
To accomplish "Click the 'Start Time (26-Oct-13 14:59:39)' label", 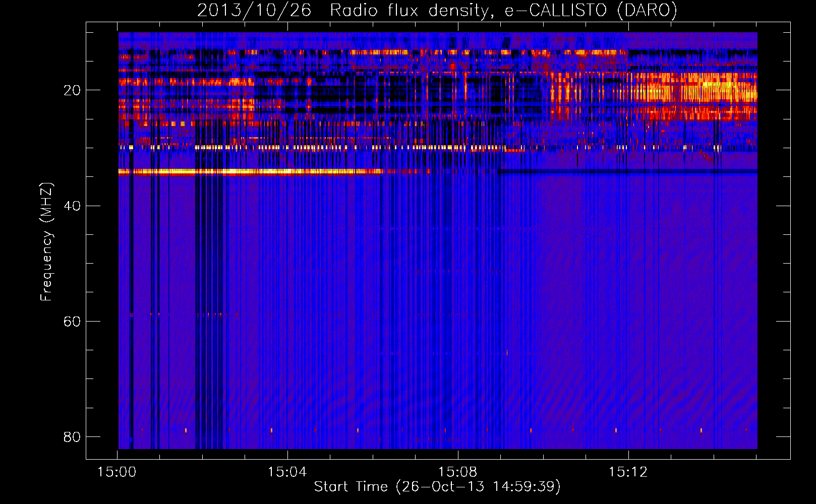I will point(437,487).
